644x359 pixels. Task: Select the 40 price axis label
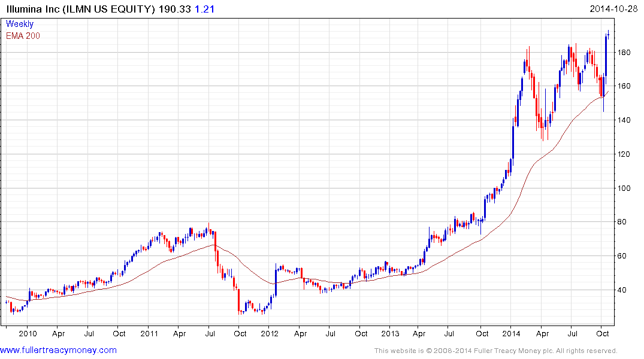[622, 290]
